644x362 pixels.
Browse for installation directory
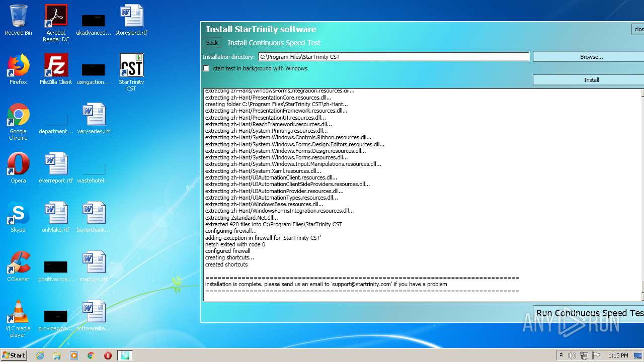pos(588,57)
